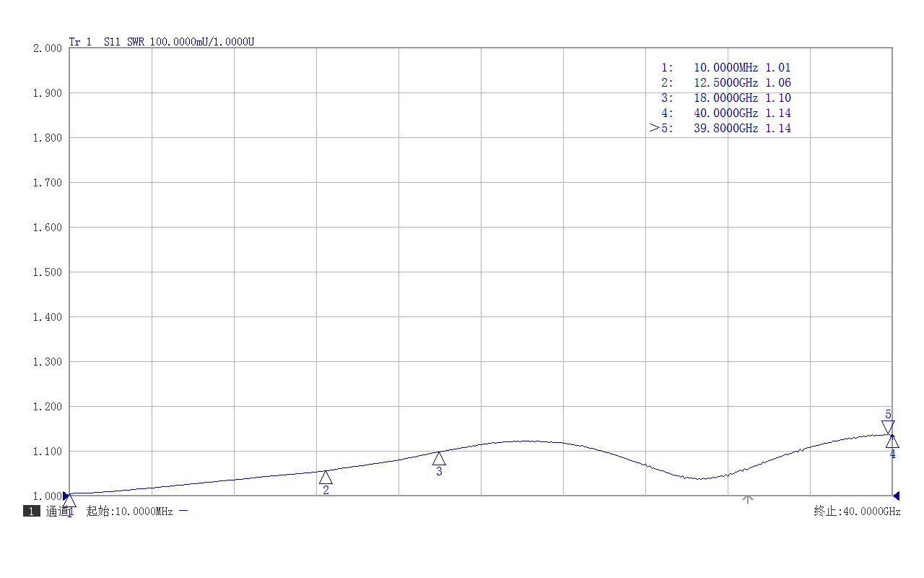Click the left reference level arrow
The width and height of the screenshot is (924, 578).
click(x=66, y=496)
